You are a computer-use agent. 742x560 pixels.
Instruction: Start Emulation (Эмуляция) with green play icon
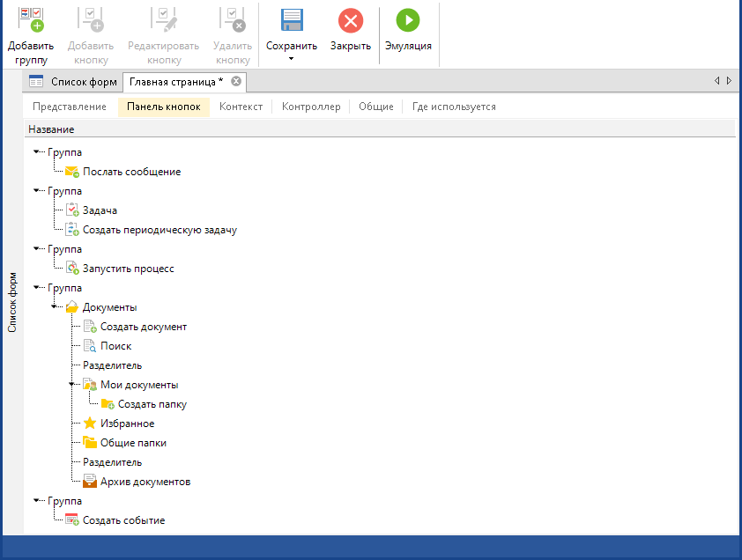click(408, 20)
